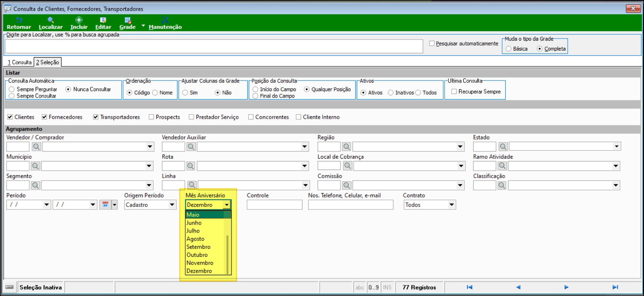Expand the Região combo box
644x296 pixels.
pyautogui.click(x=460, y=147)
